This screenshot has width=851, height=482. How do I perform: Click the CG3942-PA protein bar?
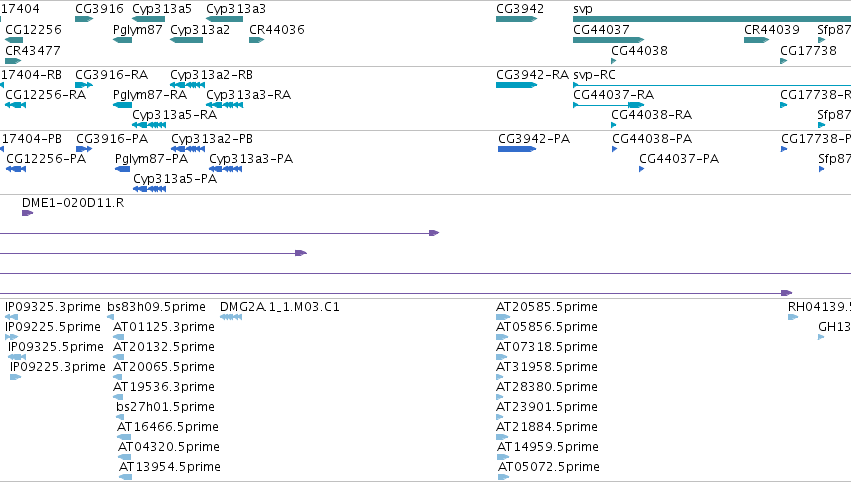[x=517, y=149]
